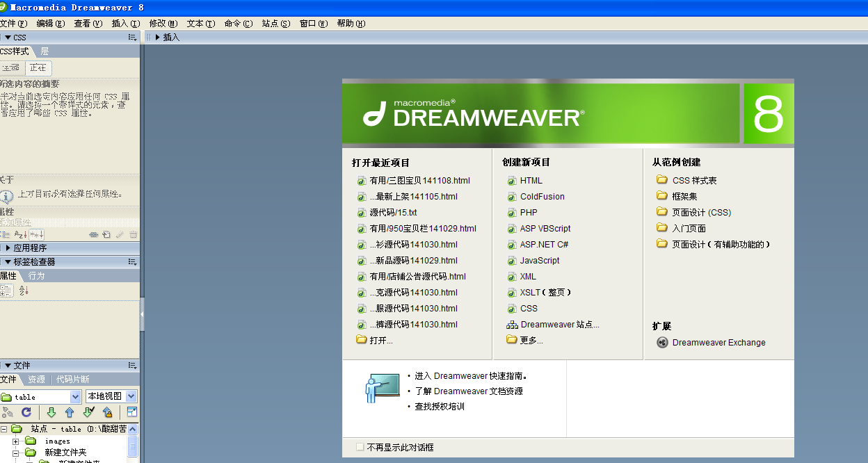Open the 文件(F) menu
Screen dimensions: 868x463
[x=14, y=24]
